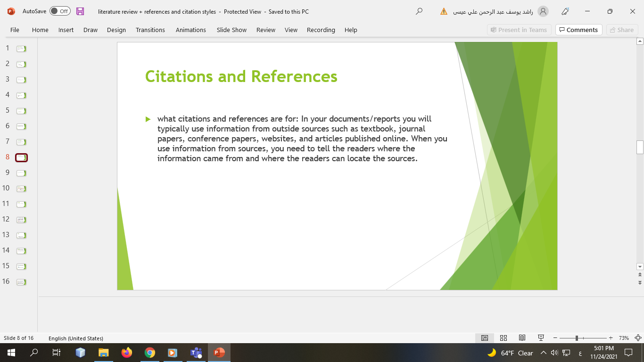Click the Protected View warning icon
This screenshot has width=644, height=362.
444,12
